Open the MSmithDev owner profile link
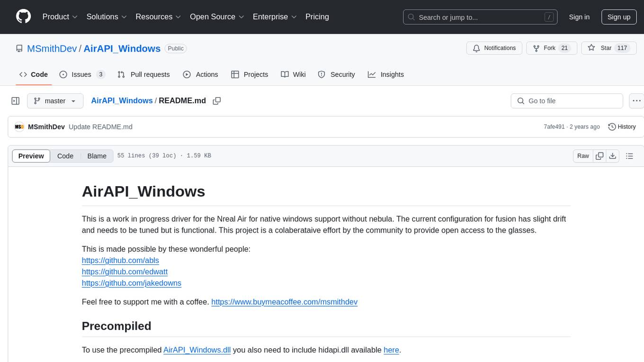 (52, 48)
